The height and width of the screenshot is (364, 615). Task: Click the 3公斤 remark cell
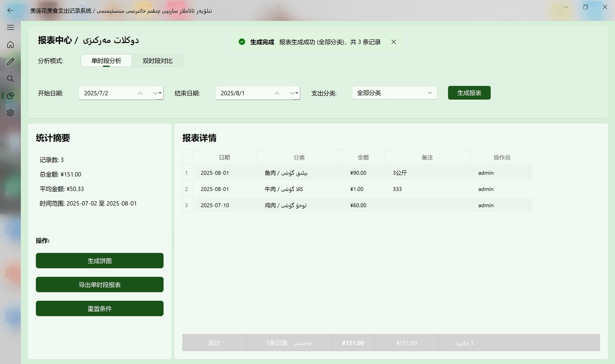click(x=427, y=173)
